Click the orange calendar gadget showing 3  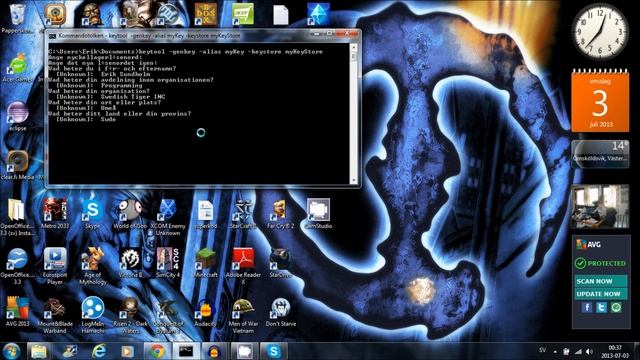coord(600,100)
